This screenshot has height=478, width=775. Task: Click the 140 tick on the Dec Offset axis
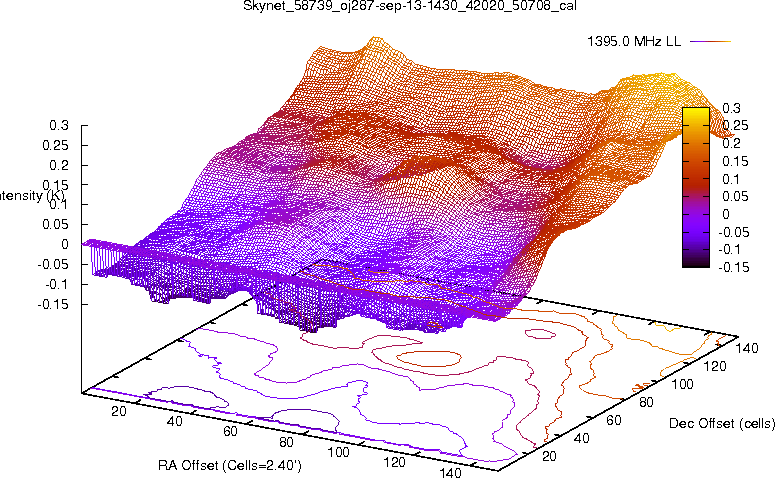747,348
